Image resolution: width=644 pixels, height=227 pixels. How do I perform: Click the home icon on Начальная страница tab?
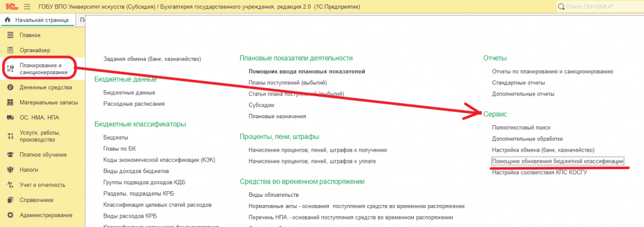tap(8, 20)
